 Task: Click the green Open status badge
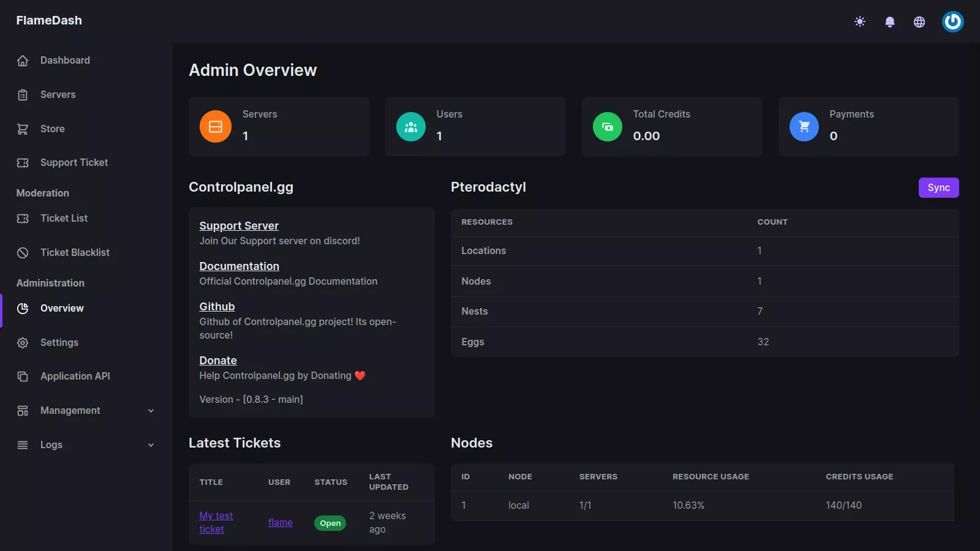330,523
